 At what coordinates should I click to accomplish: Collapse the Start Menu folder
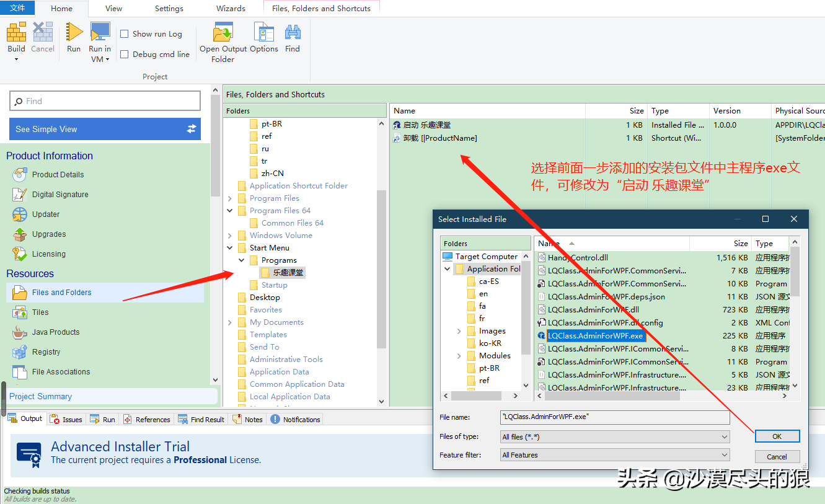(x=230, y=248)
